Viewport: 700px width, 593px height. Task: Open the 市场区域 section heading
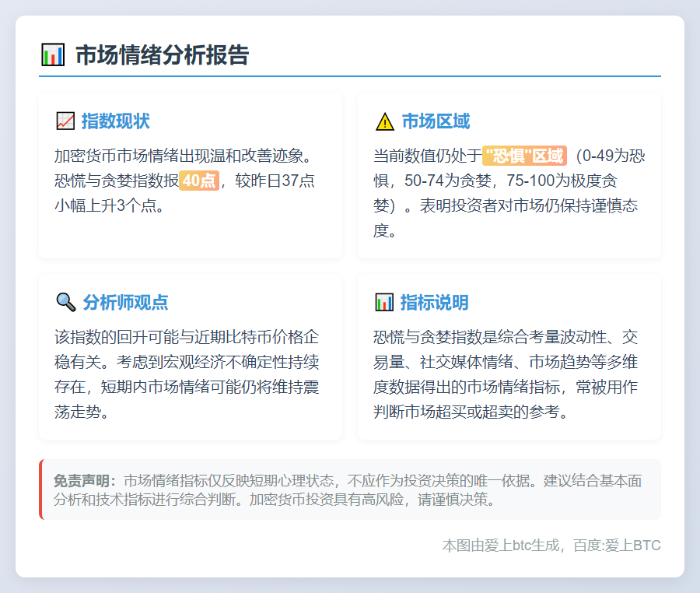436,121
